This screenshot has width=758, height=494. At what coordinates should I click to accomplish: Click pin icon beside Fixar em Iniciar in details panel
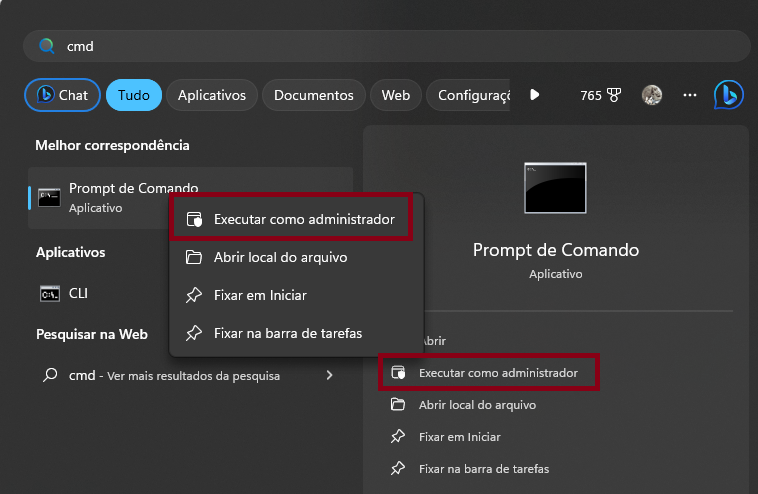(x=398, y=436)
